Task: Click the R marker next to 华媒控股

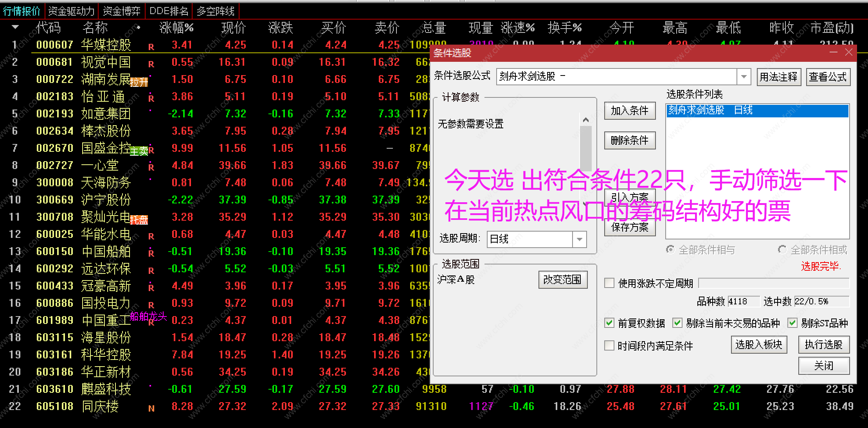Action: pyautogui.click(x=151, y=47)
